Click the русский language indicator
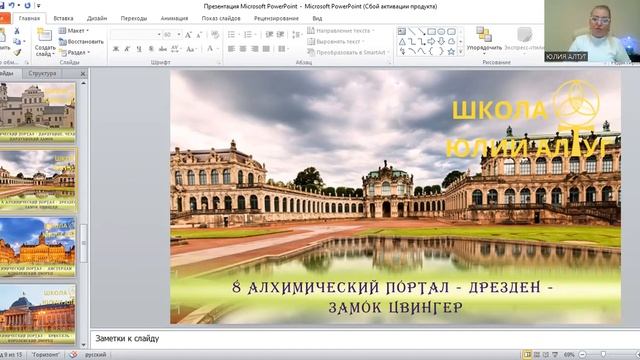This screenshot has width=640, height=360. point(96,355)
